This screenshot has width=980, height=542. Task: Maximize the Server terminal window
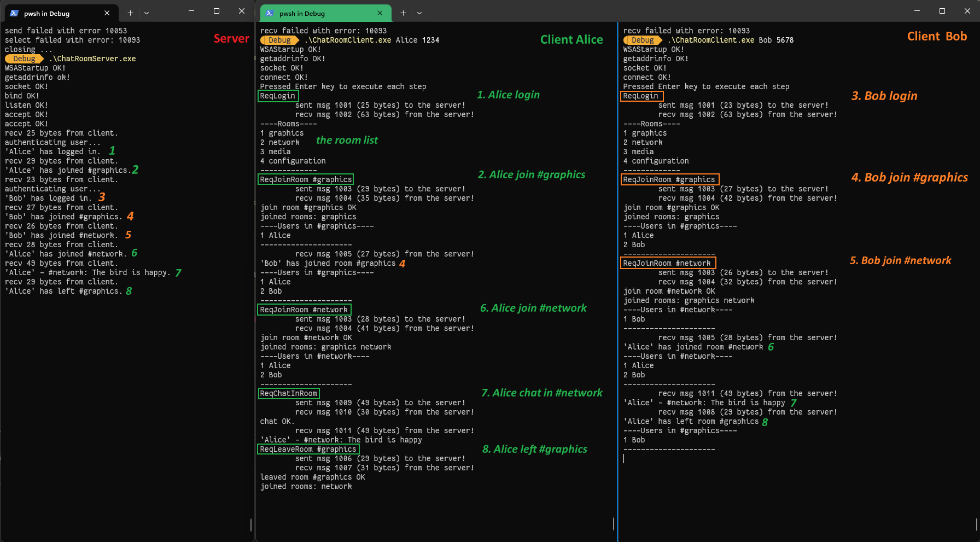217,11
